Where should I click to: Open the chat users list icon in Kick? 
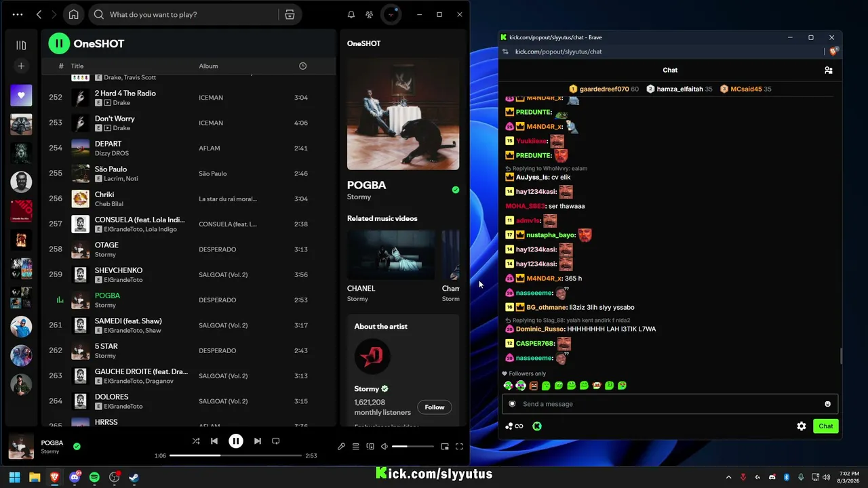pyautogui.click(x=828, y=70)
